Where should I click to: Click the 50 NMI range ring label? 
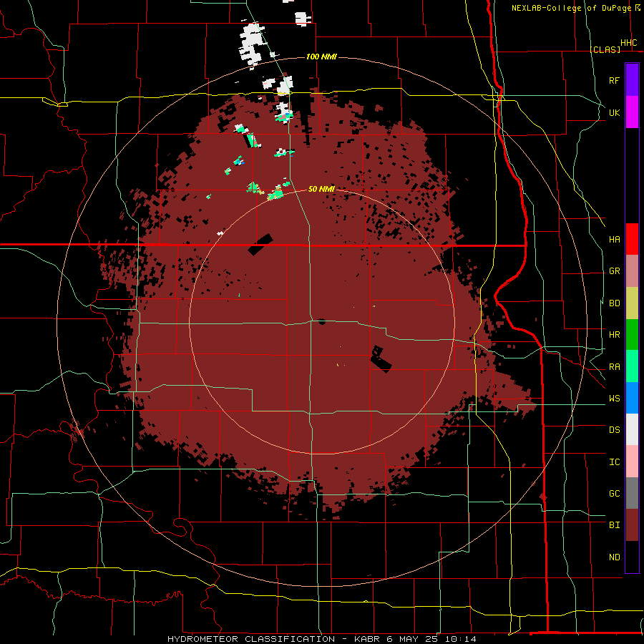click(x=321, y=189)
